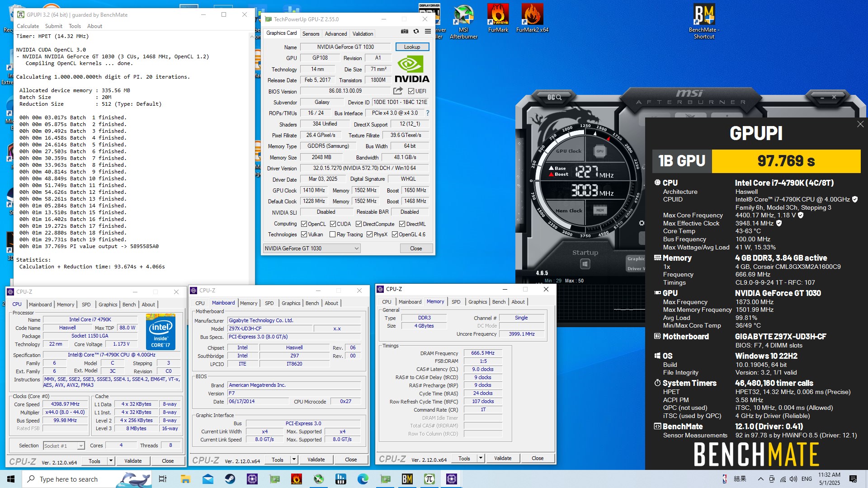Open the GPU-Z hamburger menu icon
The height and width of the screenshot is (488, 868).
[x=428, y=31]
